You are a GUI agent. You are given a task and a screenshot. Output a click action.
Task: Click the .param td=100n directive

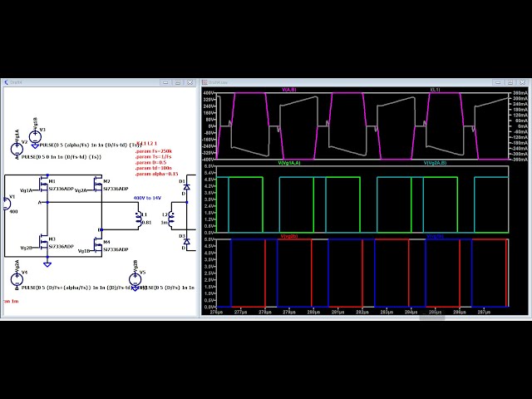[153, 168]
